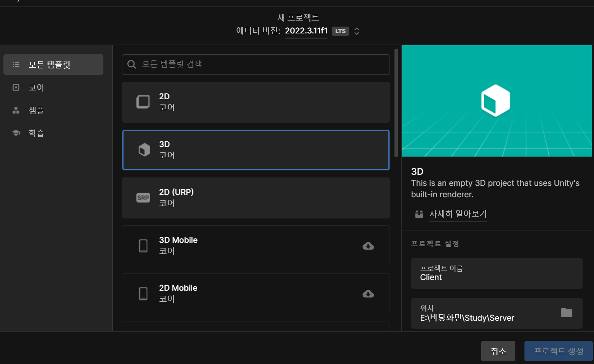The width and height of the screenshot is (594, 364).
Task: Click the list icon beside 모든 템플릿
Action: (16, 65)
